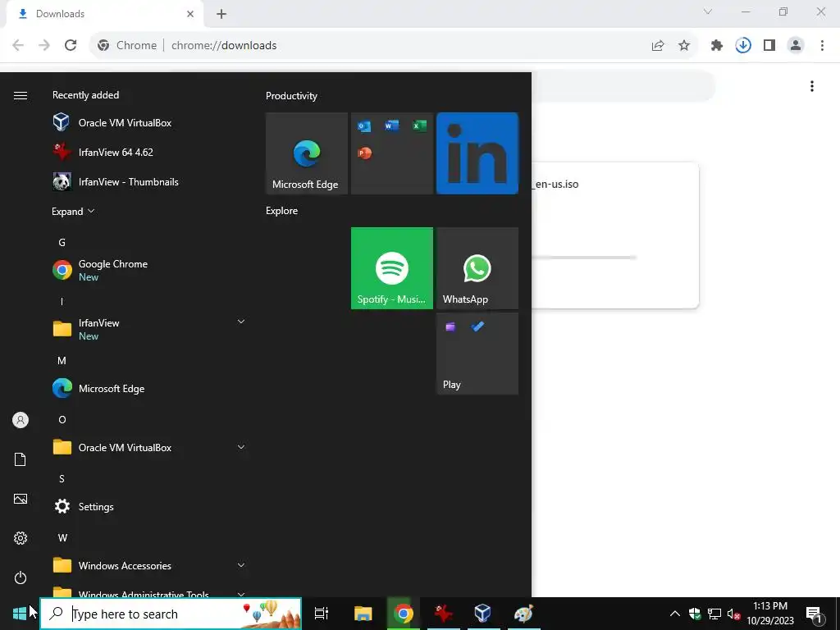This screenshot has width=840, height=630.
Task: Click the muted volume tray icon
Action: [733, 614]
